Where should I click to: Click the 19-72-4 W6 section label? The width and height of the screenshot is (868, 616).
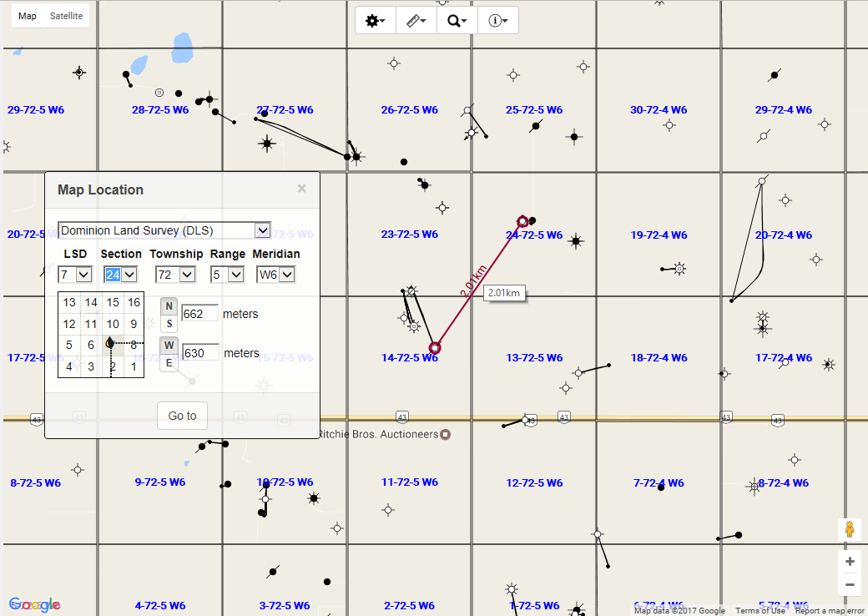click(659, 235)
